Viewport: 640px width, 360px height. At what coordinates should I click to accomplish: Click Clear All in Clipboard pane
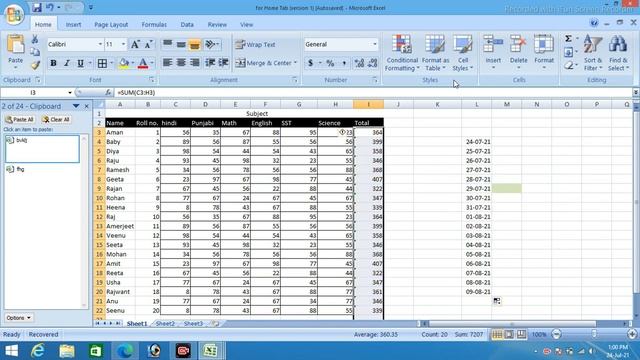[56, 120]
